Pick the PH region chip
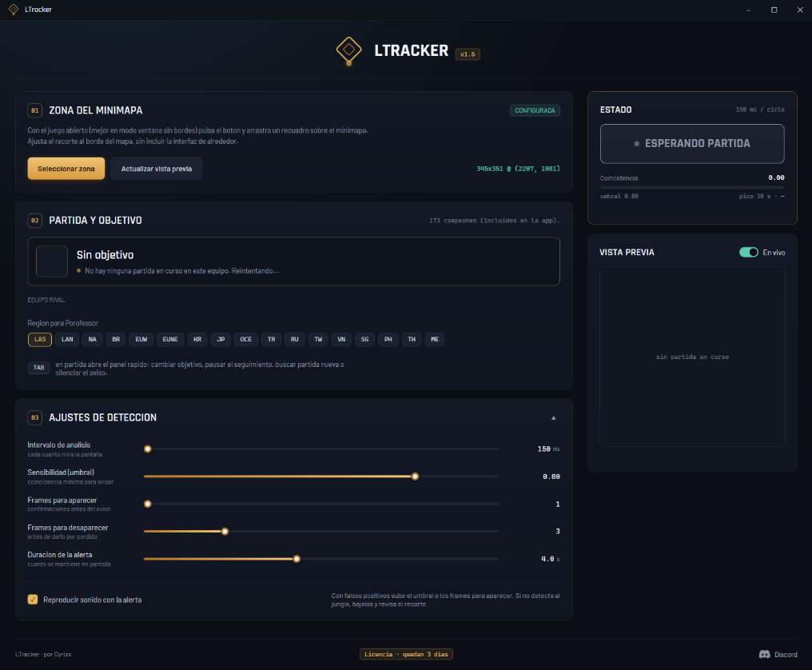 click(388, 340)
